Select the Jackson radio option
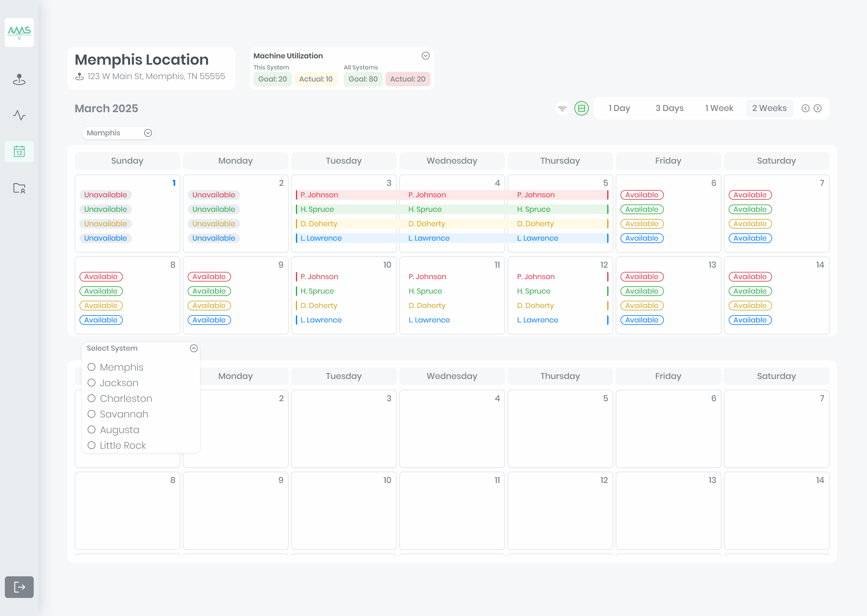867x616 pixels. click(x=92, y=383)
